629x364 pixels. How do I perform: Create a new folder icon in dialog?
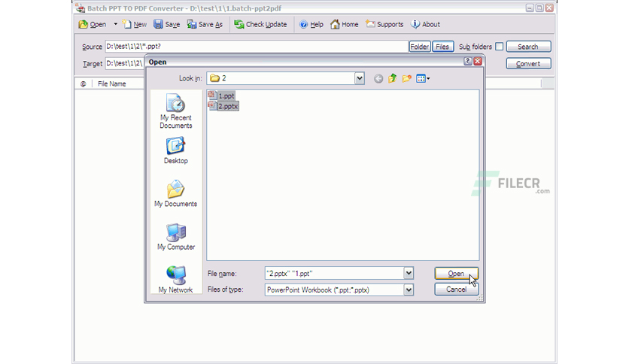(x=407, y=78)
